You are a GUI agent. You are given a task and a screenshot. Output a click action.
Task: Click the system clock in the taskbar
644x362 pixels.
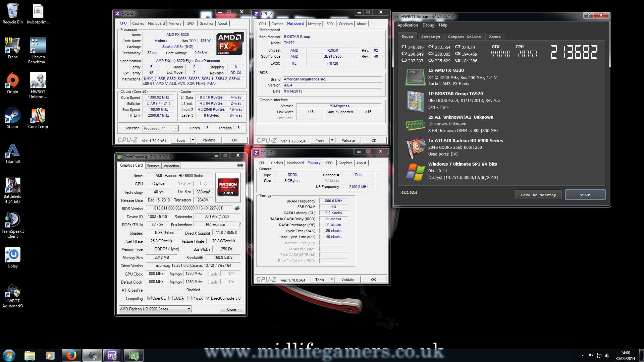pyautogui.click(x=625, y=356)
